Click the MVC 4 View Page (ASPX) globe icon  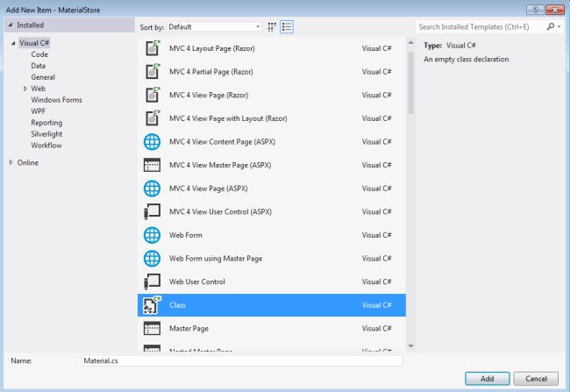point(152,189)
